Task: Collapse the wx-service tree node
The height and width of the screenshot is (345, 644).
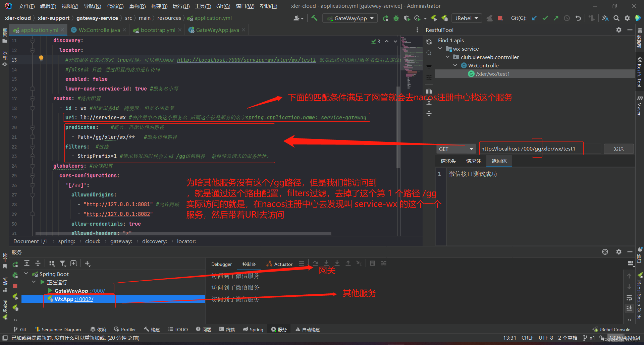Action: (x=440, y=49)
